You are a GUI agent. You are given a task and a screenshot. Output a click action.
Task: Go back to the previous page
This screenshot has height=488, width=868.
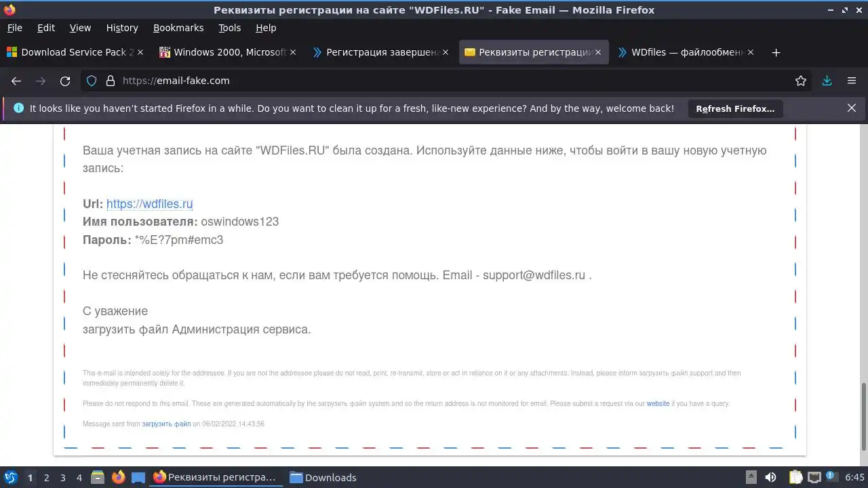coord(16,81)
